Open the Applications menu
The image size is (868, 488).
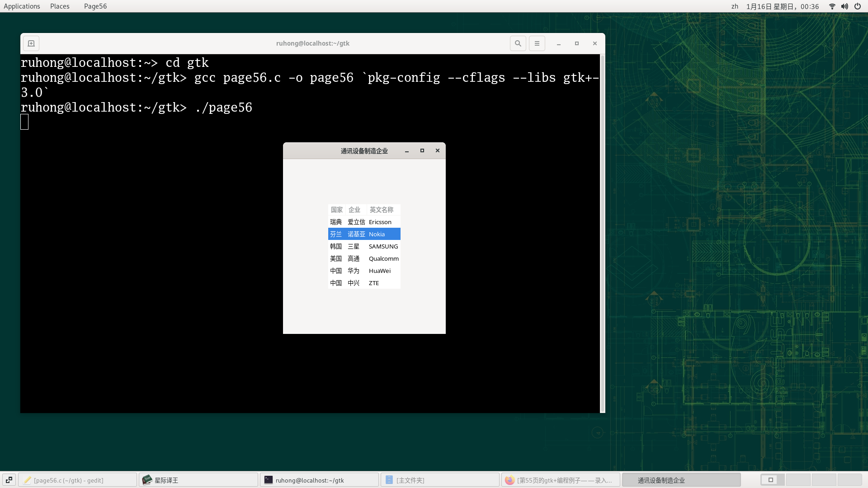click(x=22, y=6)
